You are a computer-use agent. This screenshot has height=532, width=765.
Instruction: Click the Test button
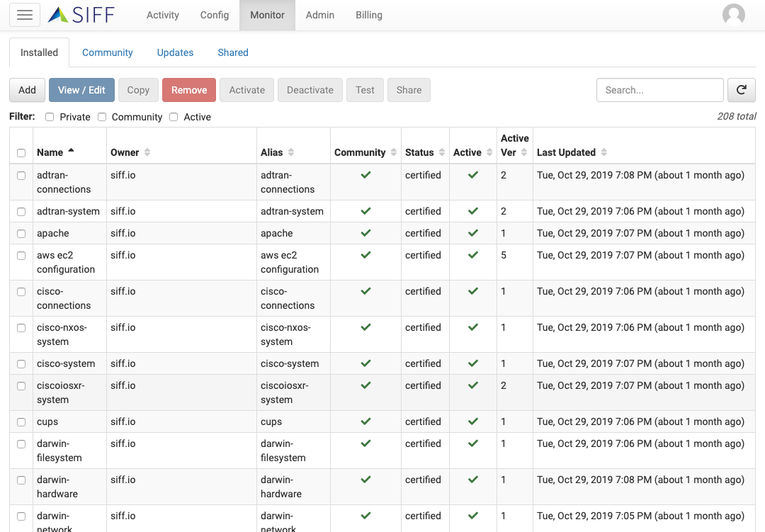(365, 90)
